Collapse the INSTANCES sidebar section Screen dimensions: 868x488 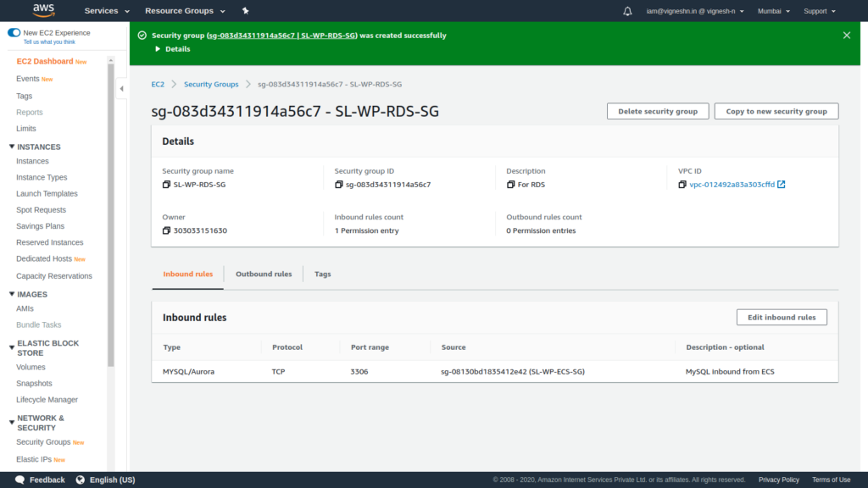click(x=12, y=147)
